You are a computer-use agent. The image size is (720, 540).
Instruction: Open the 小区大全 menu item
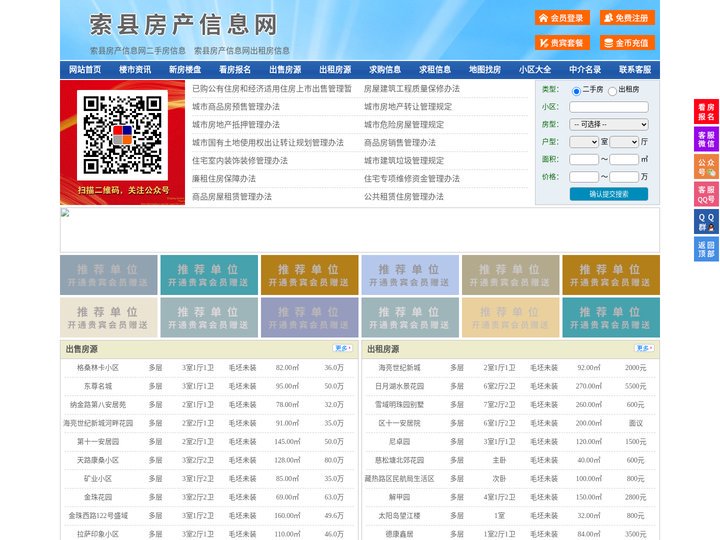[x=535, y=70]
